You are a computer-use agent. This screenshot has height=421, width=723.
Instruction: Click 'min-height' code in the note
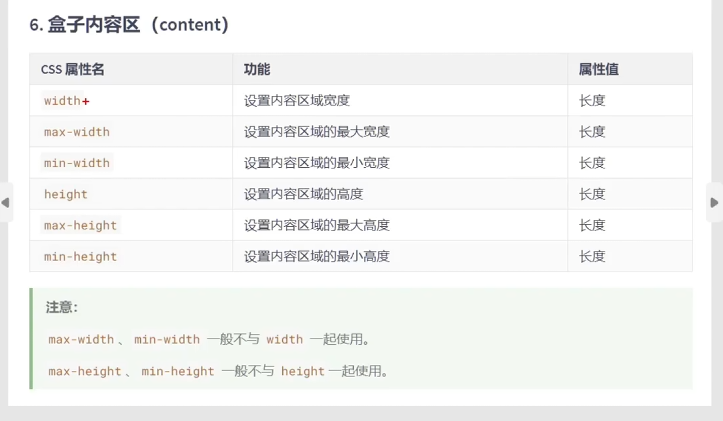pyautogui.click(x=178, y=371)
